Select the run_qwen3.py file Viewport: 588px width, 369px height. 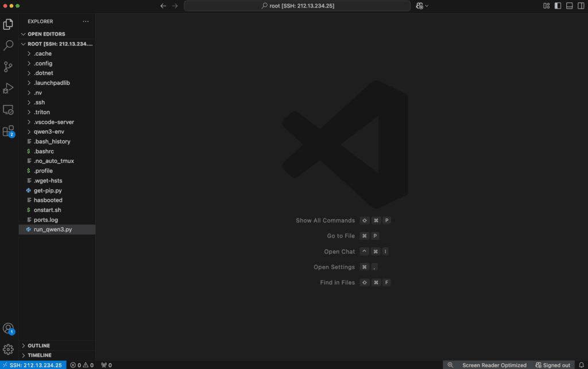tap(57, 230)
